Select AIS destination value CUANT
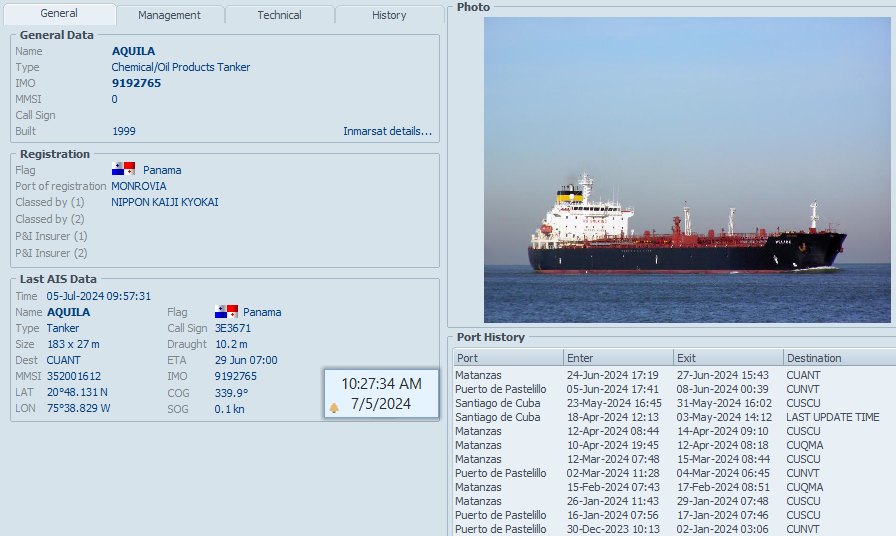Viewport: 896px width, 536px height. (63, 360)
